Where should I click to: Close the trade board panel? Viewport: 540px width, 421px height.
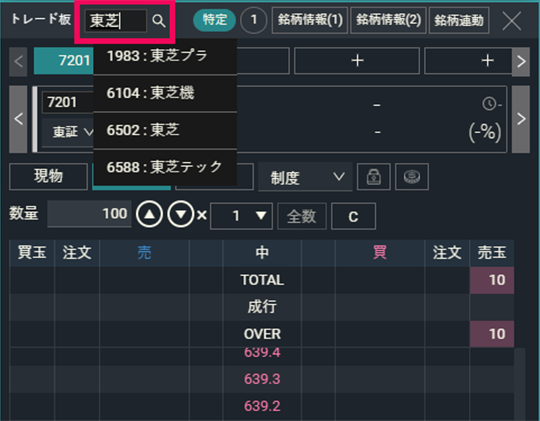tap(512, 21)
